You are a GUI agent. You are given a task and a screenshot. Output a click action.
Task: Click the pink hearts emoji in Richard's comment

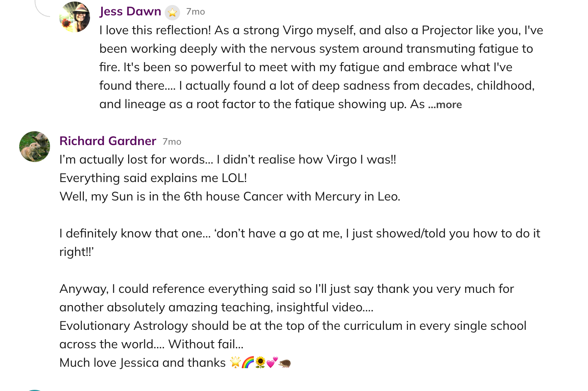tap(272, 363)
